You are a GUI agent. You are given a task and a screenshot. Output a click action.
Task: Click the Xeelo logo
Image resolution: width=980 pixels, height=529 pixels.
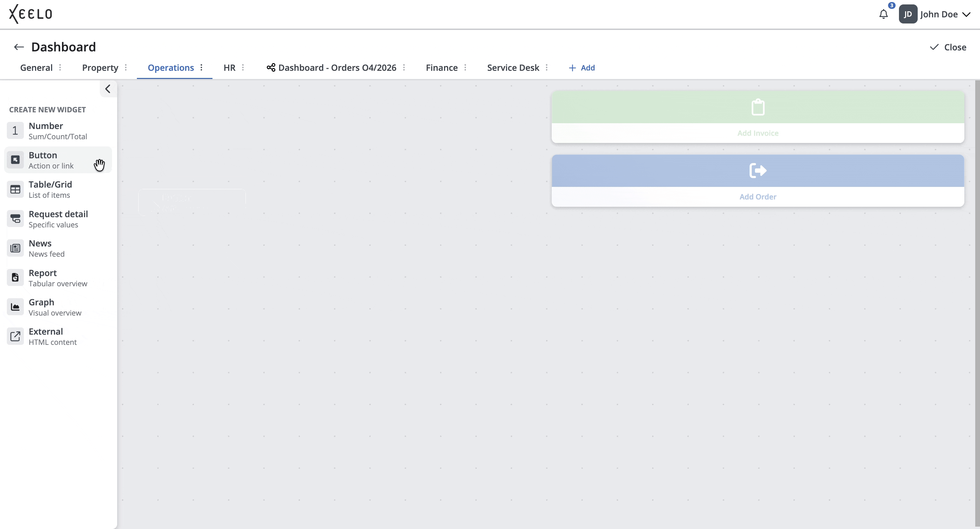[x=30, y=14]
